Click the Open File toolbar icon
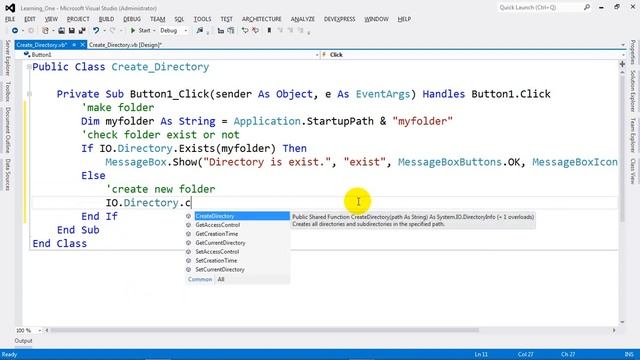The height and width of the screenshot is (360, 640). [x=61, y=31]
